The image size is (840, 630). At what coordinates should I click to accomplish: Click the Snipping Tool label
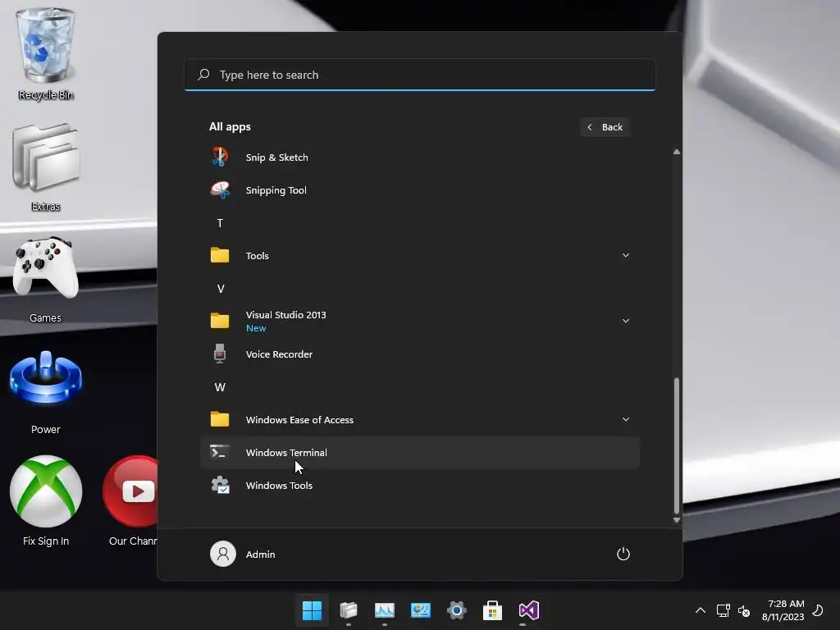pyautogui.click(x=276, y=190)
